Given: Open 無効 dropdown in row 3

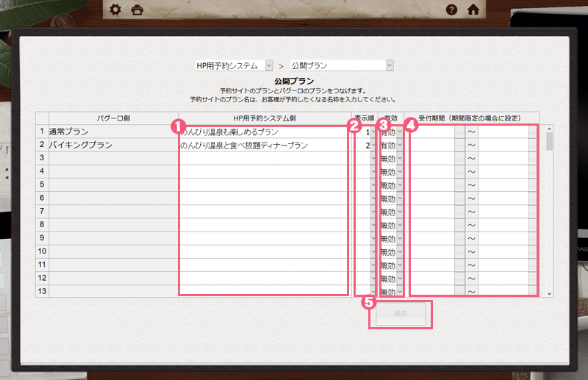Looking at the screenshot, I should click(x=400, y=159).
